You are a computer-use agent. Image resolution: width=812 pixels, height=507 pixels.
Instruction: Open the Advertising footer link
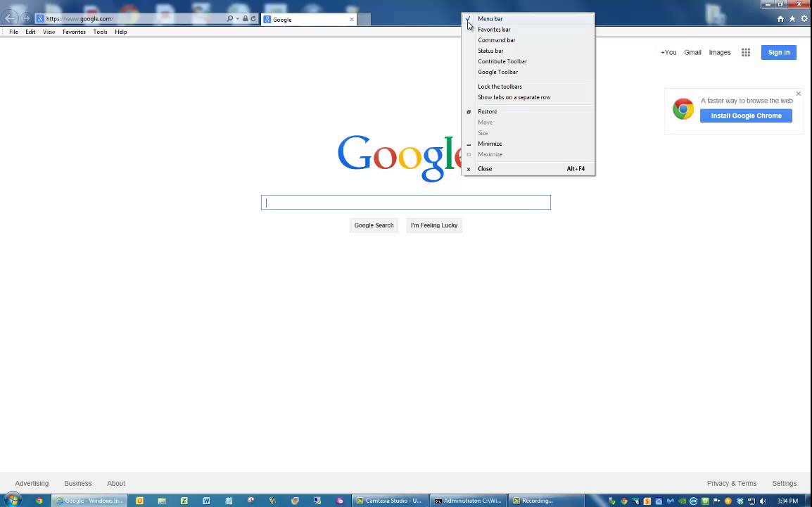(32, 483)
